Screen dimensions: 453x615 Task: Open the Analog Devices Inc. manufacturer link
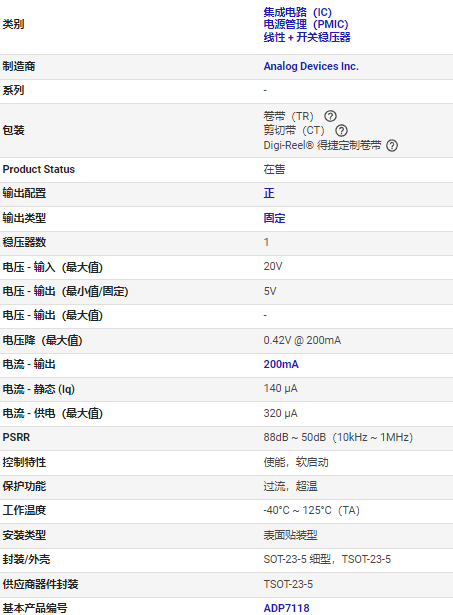point(311,66)
